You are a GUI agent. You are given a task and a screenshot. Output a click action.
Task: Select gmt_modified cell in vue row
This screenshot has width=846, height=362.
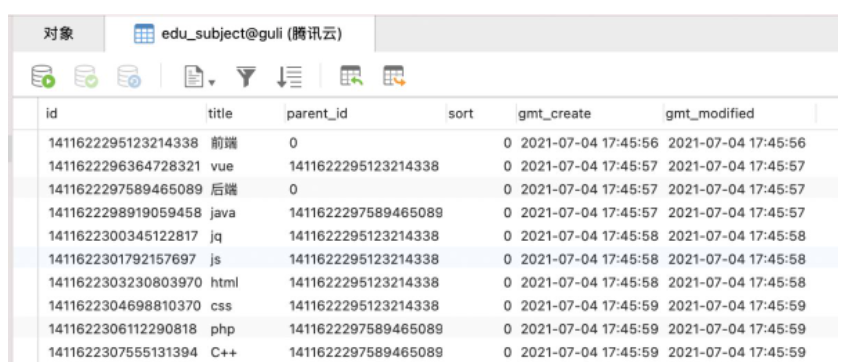coord(736,167)
